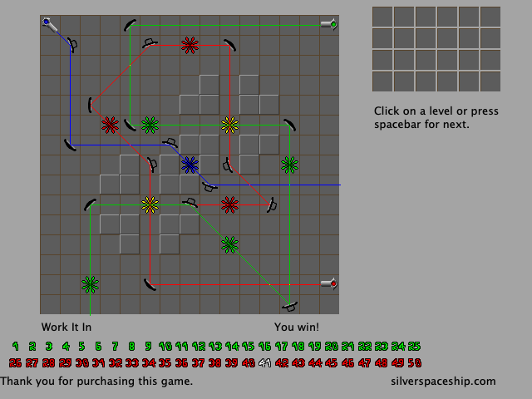The height and width of the screenshot is (399, 532).
Task: Click the 'You win!' message
Action: point(297,327)
